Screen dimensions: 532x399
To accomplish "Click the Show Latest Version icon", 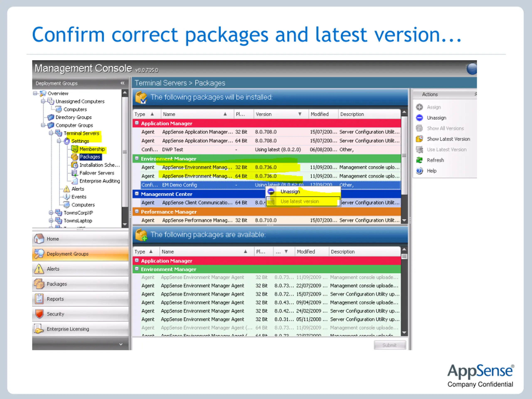I will click(419, 139).
